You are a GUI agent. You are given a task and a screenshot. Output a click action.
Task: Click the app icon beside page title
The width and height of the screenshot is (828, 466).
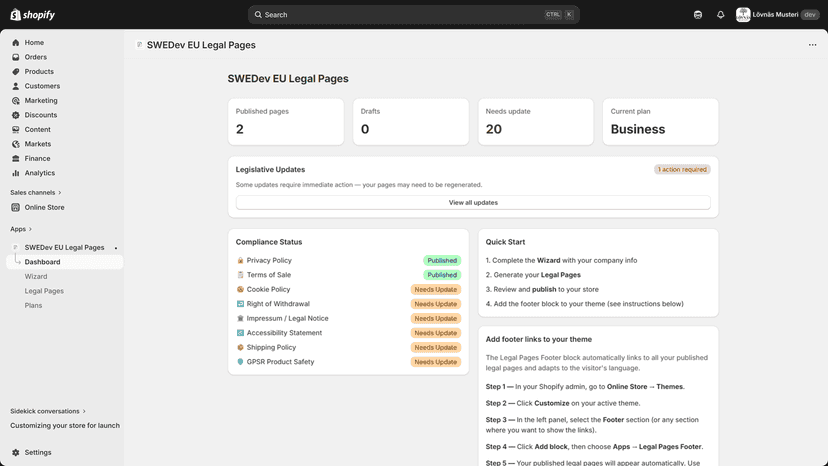(x=139, y=45)
